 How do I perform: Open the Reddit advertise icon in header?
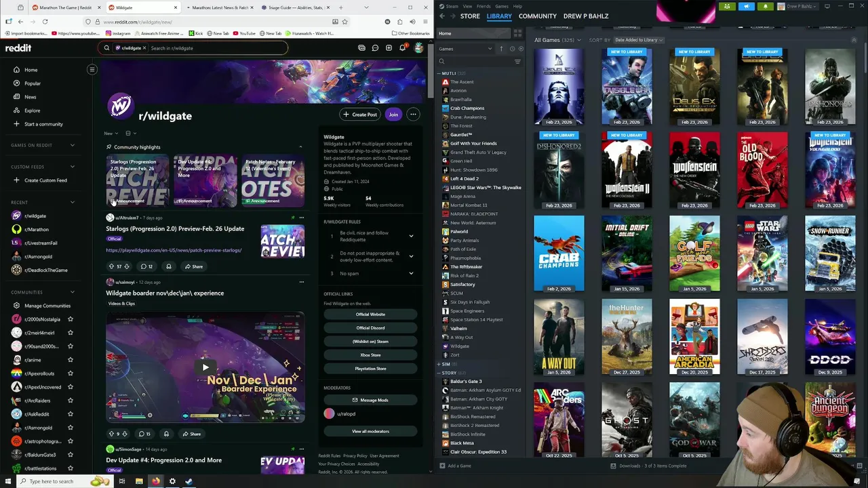(361, 48)
